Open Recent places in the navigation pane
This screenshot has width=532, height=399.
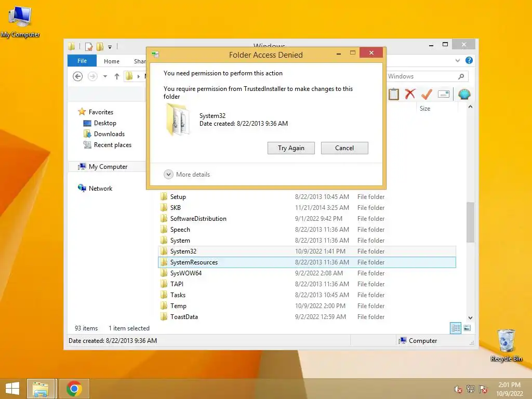[112, 145]
